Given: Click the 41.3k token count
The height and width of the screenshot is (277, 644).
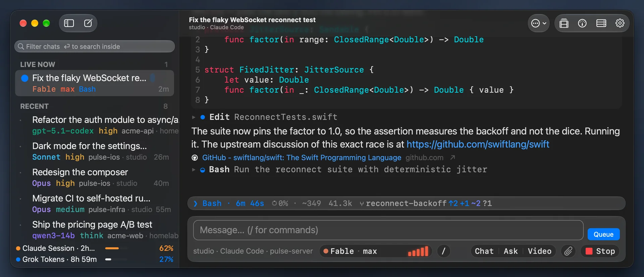Looking at the screenshot, I should [x=340, y=203].
